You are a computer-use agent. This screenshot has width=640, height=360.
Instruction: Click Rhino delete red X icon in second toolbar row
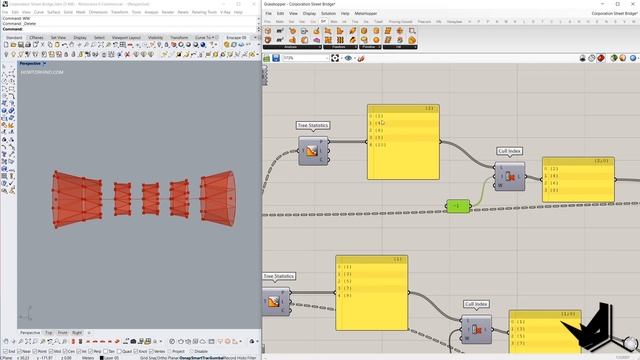coord(127,54)
